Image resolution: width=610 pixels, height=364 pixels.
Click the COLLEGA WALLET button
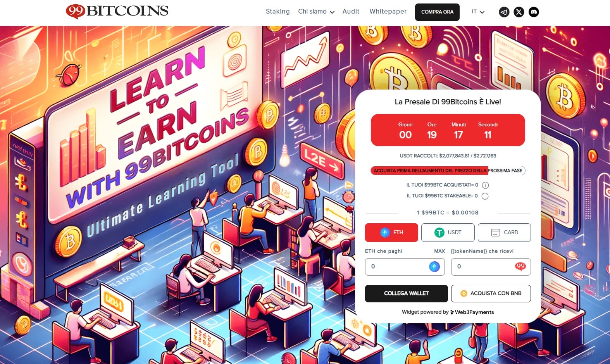click(x=407, y=293)
